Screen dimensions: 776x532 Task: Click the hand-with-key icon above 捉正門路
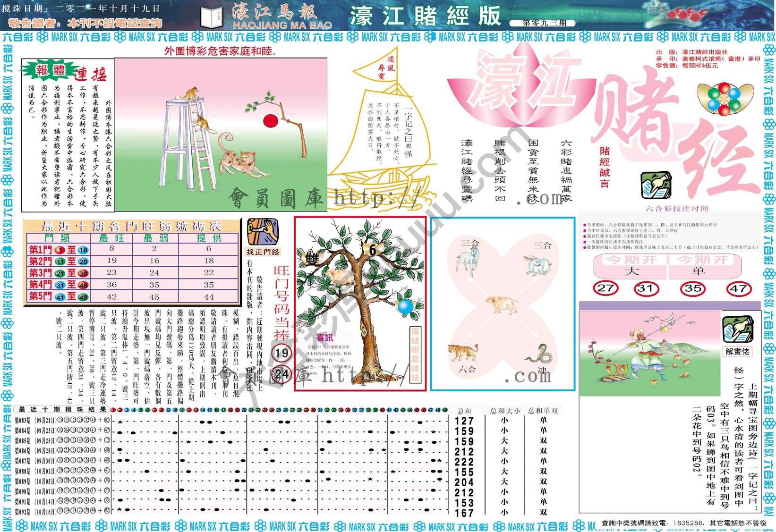point(263,231)
